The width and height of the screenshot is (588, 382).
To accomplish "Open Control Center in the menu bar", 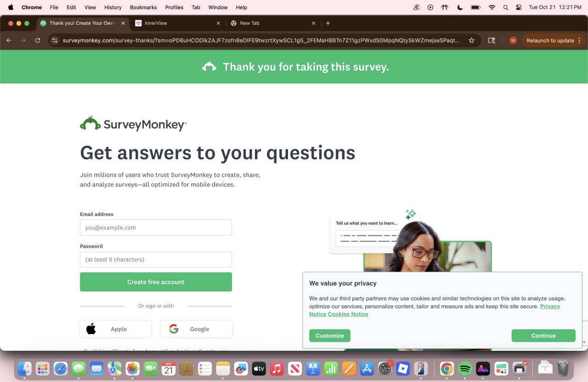I will click(519, 7).
